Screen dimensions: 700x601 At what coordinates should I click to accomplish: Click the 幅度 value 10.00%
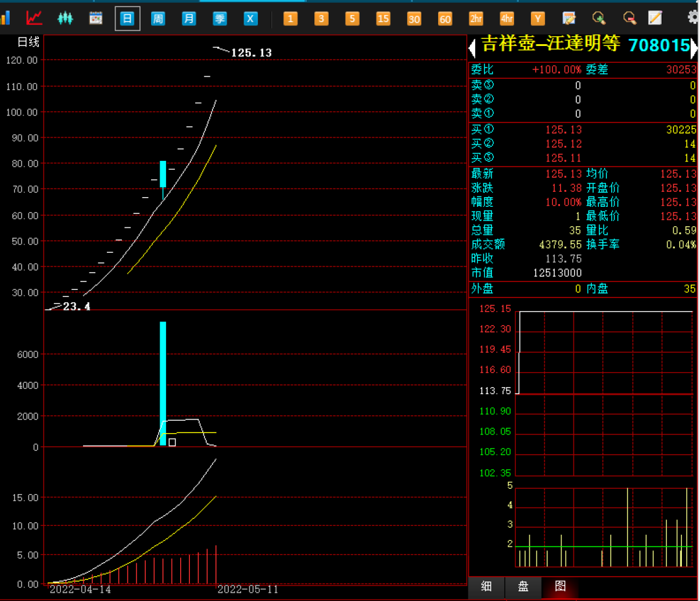(563, 202)
